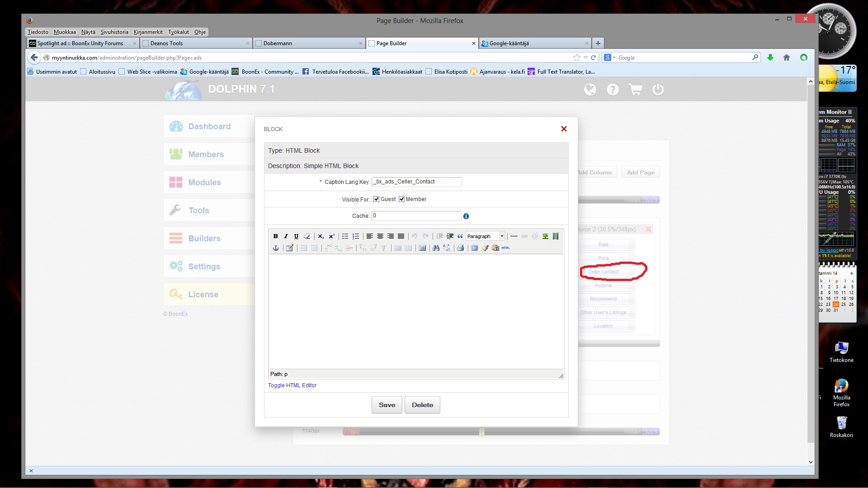The height and width of the screenshot is (488, 868).
Task: Insert an image with the tree icon
Action: pos(545,236)
